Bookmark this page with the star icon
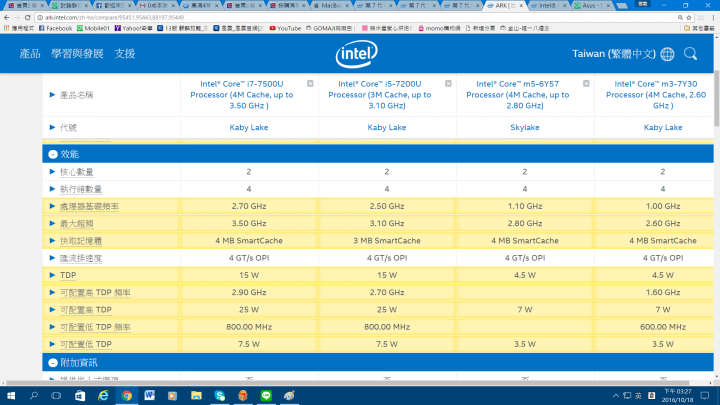The image size is (720, 405). point(689,17)
